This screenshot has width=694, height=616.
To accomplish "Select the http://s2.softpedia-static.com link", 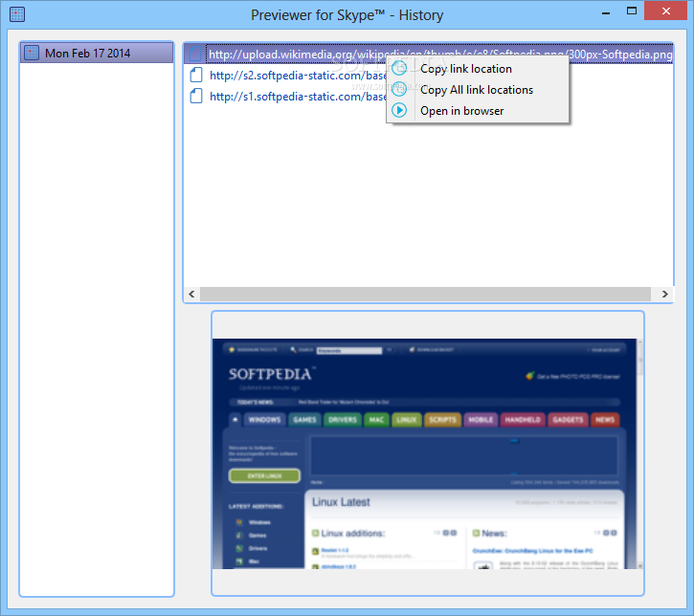I will tap(298, 76).
